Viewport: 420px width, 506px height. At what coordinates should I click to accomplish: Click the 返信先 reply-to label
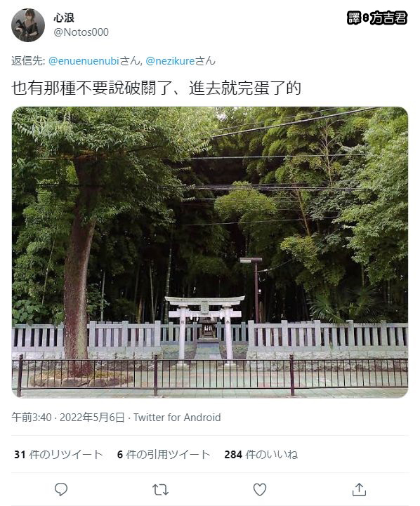[x=28, y=61]
